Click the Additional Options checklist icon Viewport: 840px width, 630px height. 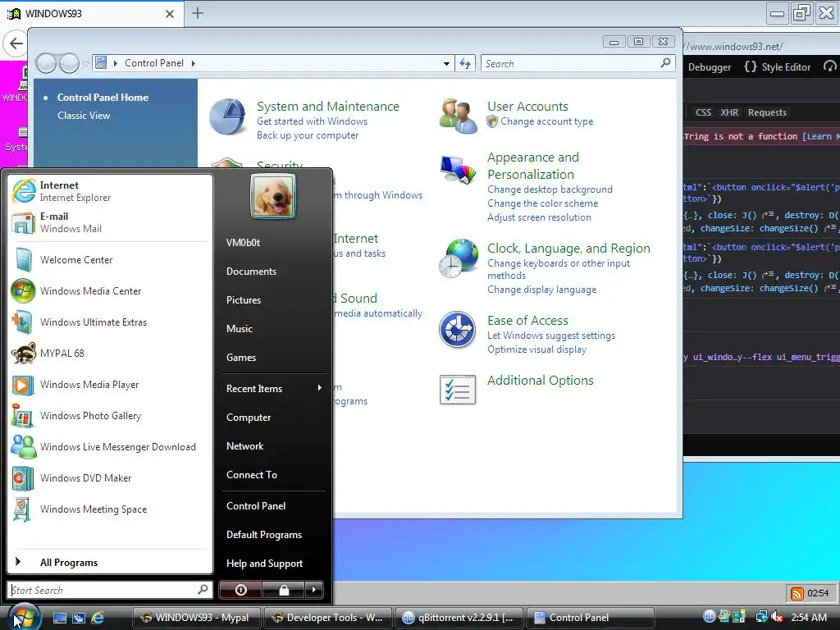458,390
